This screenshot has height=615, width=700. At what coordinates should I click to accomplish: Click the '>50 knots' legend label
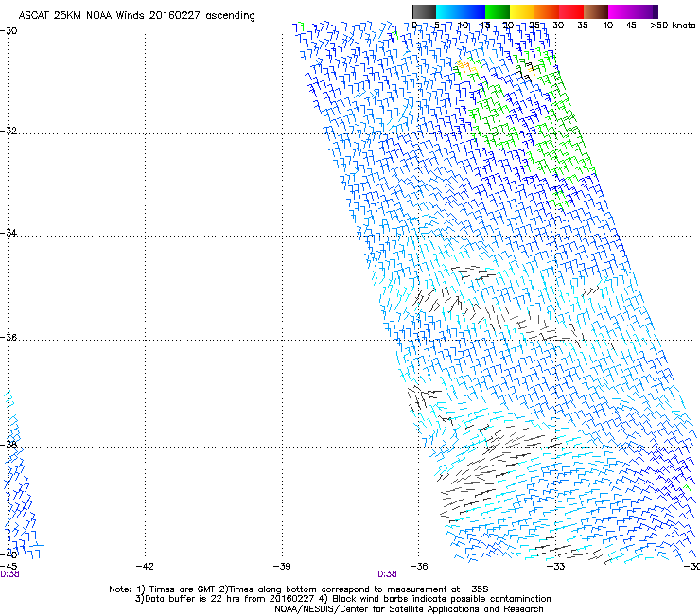tap(673, 26)
